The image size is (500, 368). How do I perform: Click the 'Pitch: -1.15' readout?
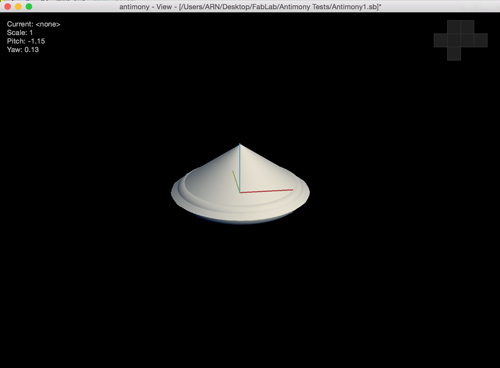point(26,41)
